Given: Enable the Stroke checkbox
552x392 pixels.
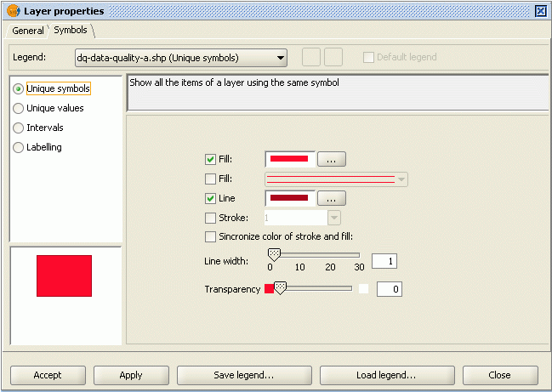Looking at the screenshot, I should pyautogui.click(x=210, y=218).
